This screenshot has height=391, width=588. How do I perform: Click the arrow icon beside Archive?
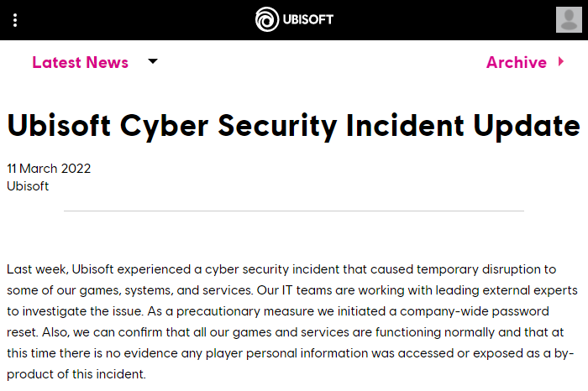(561, 61)
